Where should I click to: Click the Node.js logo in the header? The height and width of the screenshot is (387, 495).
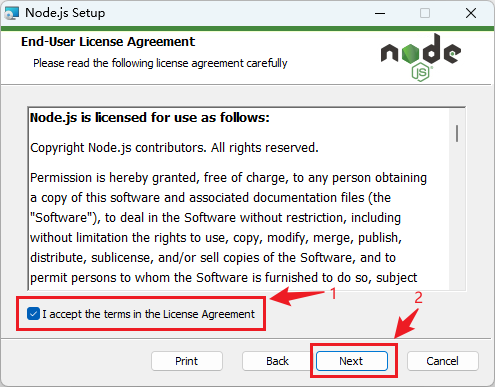[421, 57]
